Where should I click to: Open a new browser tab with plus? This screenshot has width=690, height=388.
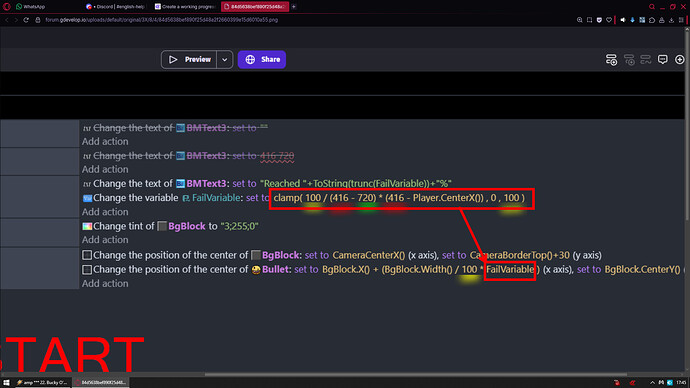pyautogui.click(x=294, y=7)
